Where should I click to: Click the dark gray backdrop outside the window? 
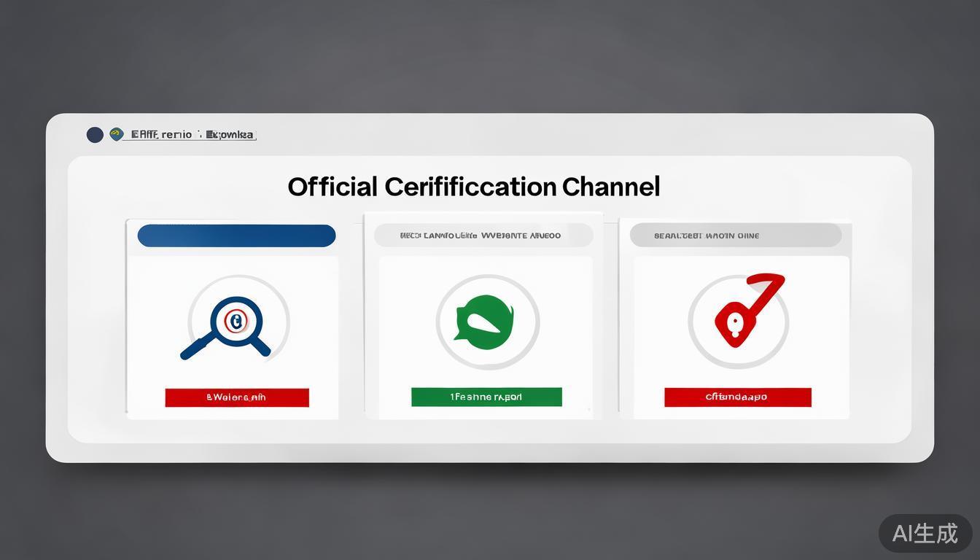(x=489, y=58)
